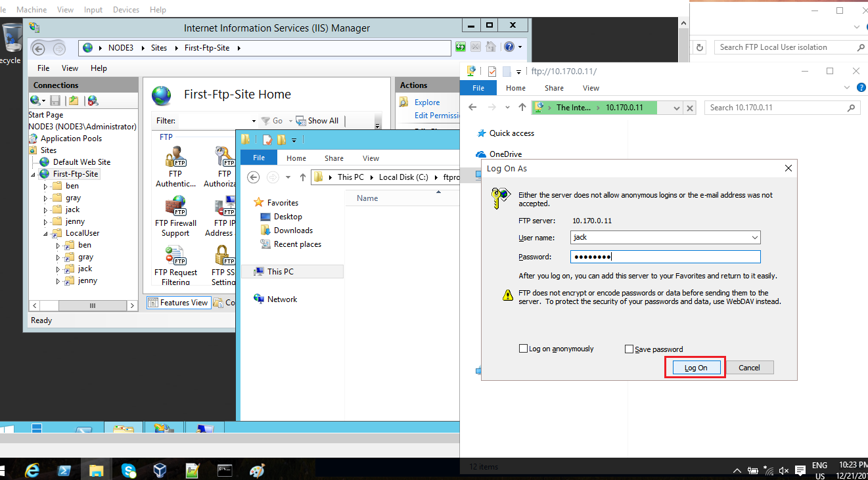The height and width of the screenshot is (480, 868).
Task: Expand the jenny folder under LocalUser
Action: tap(58, 281)
